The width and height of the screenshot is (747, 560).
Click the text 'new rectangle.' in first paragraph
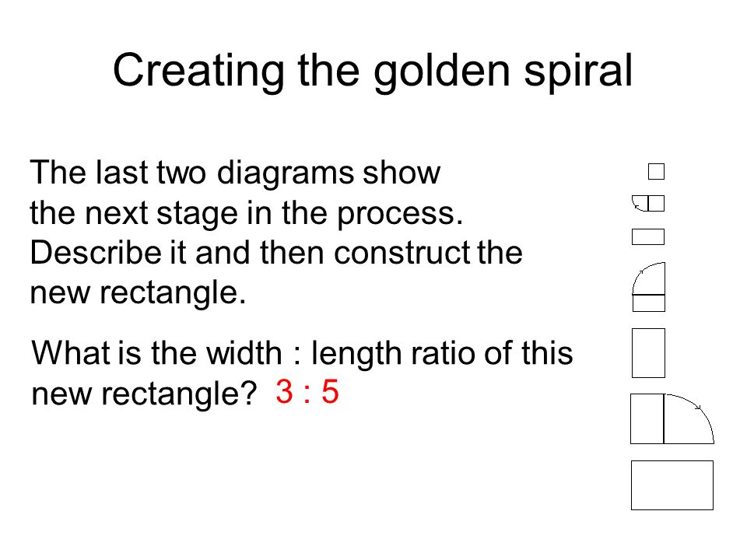point(139,292)
